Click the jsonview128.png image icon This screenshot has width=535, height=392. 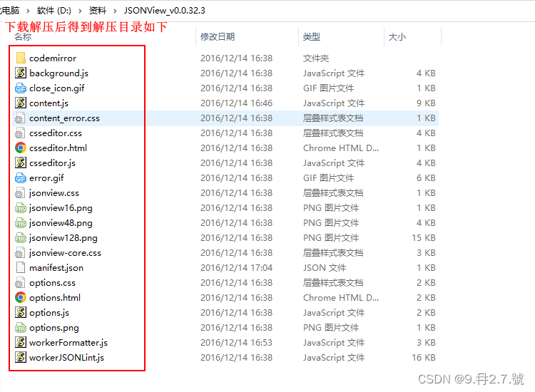21,238
